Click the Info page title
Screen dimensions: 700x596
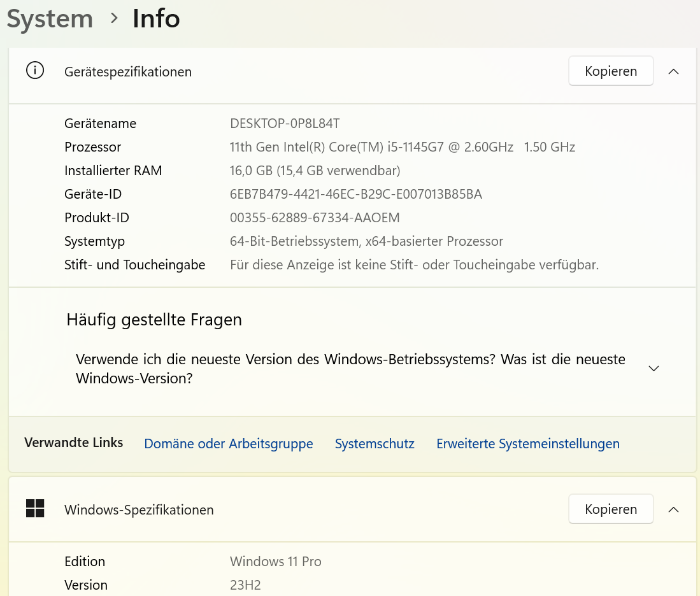pyautogui.click(x=156, y=18)
